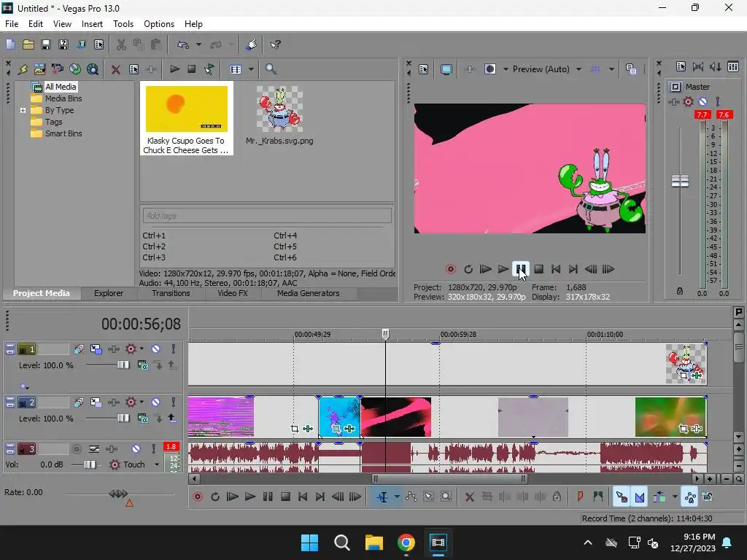Adjust the Master volume fader

point(680,181)
